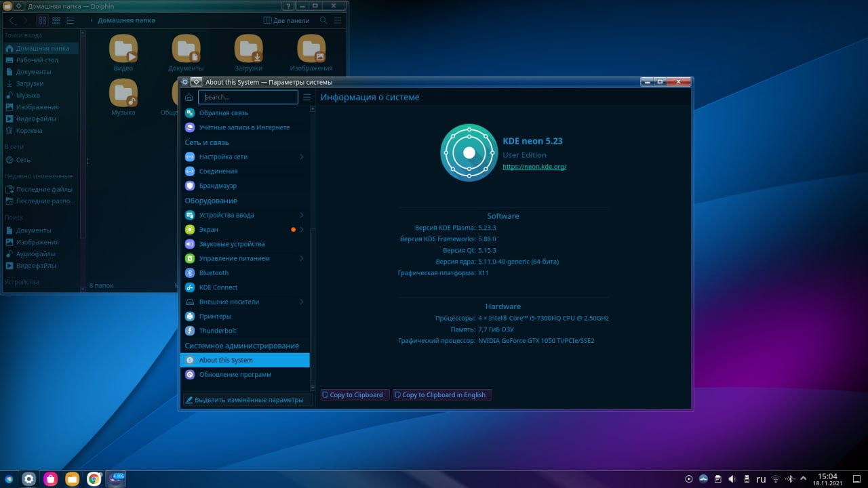This screenshot has height=488, width=868.
Task: Open Dolphin hamburger menu
Action: (x=338, y=20)
